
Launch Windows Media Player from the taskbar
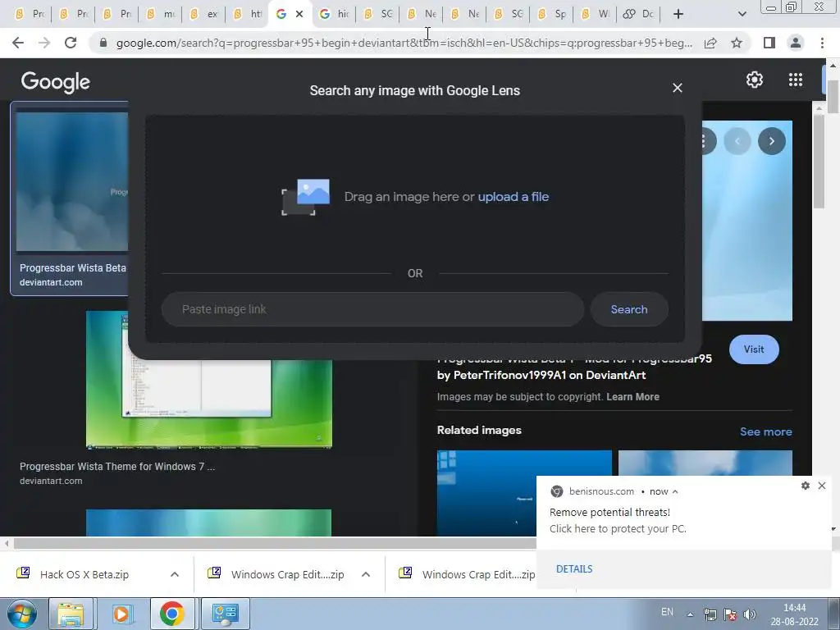(121, 614)
